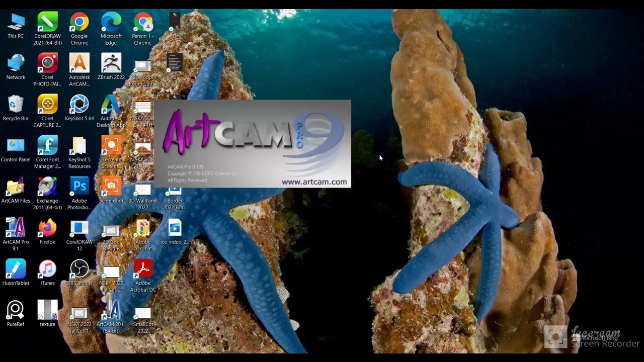Open iTunes from the desktop

(x=48, y=273)
